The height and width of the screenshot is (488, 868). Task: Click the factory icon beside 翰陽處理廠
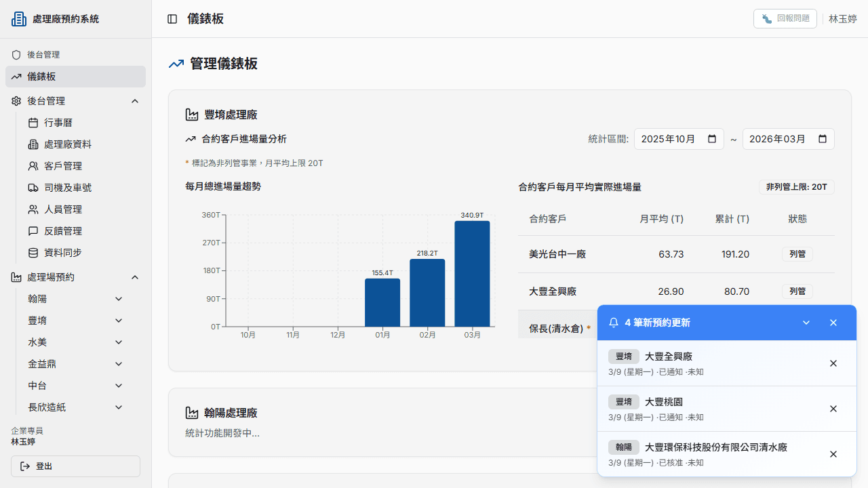point(192,413)
